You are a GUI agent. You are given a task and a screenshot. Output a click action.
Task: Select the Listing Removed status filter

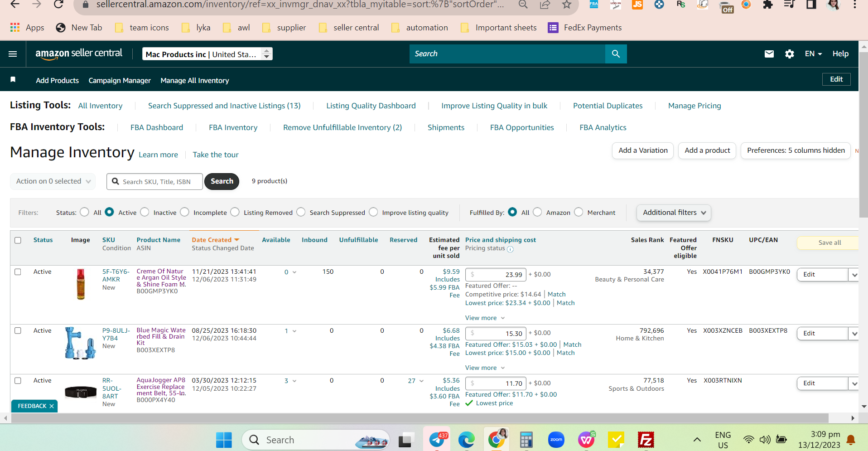coord(235,212)
